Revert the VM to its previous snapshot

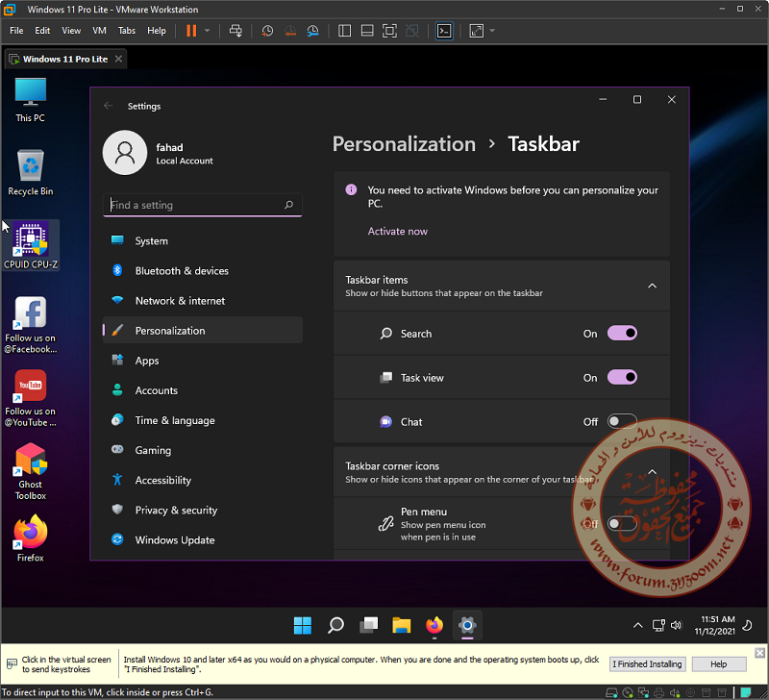290,31
